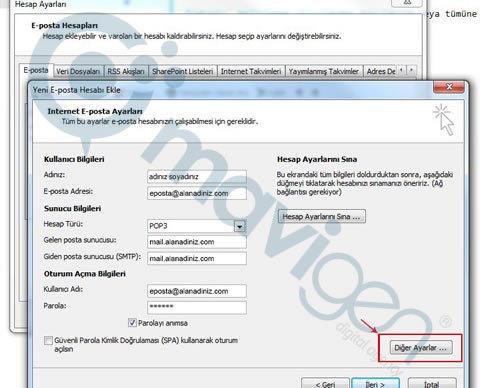
Task: Click the Adınız name input field
Action: [197, 177]
